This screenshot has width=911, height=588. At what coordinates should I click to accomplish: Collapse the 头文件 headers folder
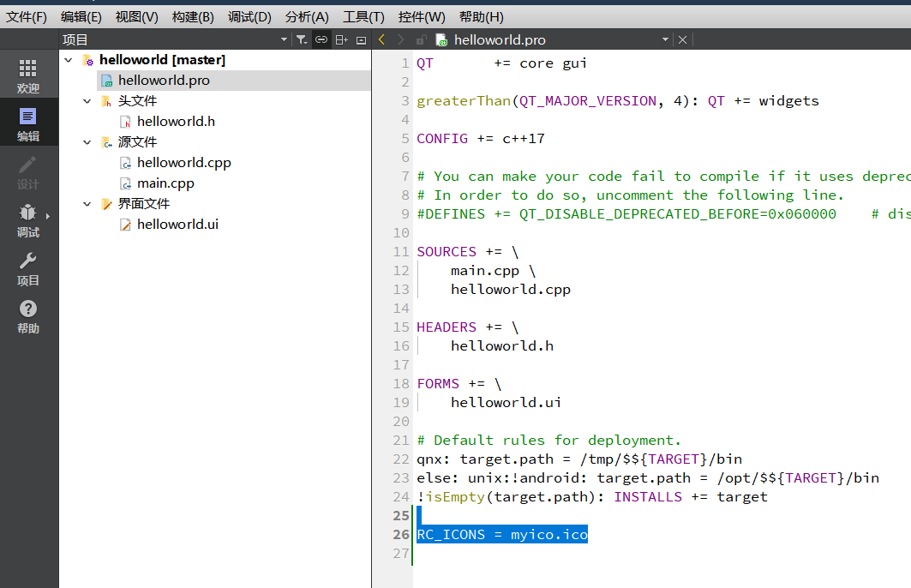tap(87, 101)
